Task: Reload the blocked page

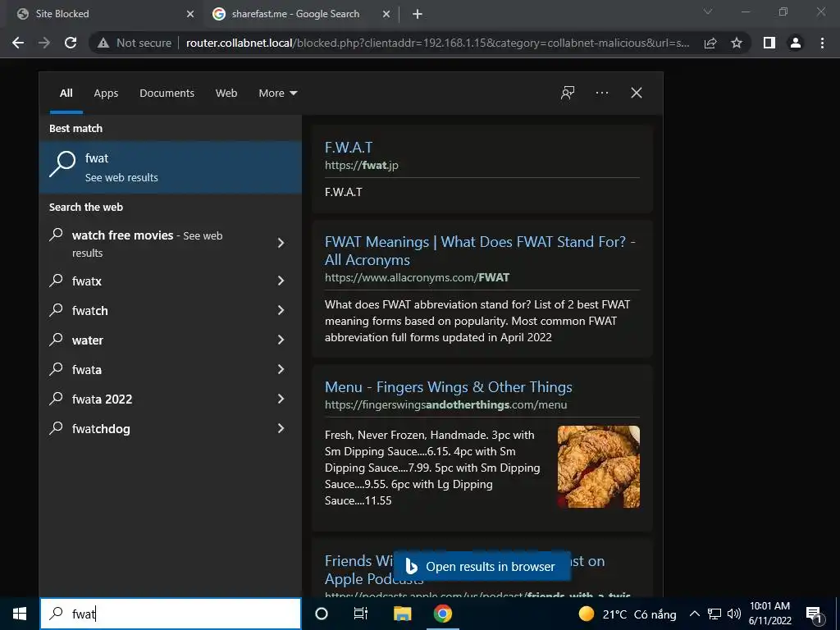Action: pos(71,43)
